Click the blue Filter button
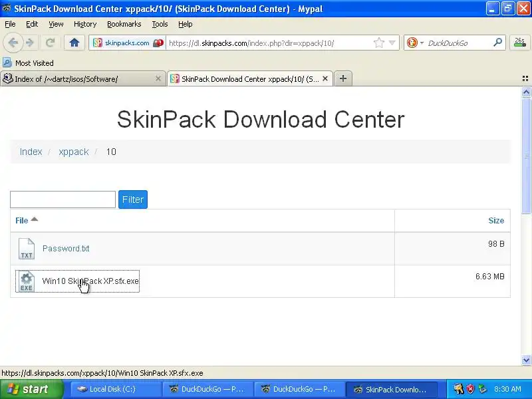The width and height of the screenshot is (532, 399). [133, 199]
